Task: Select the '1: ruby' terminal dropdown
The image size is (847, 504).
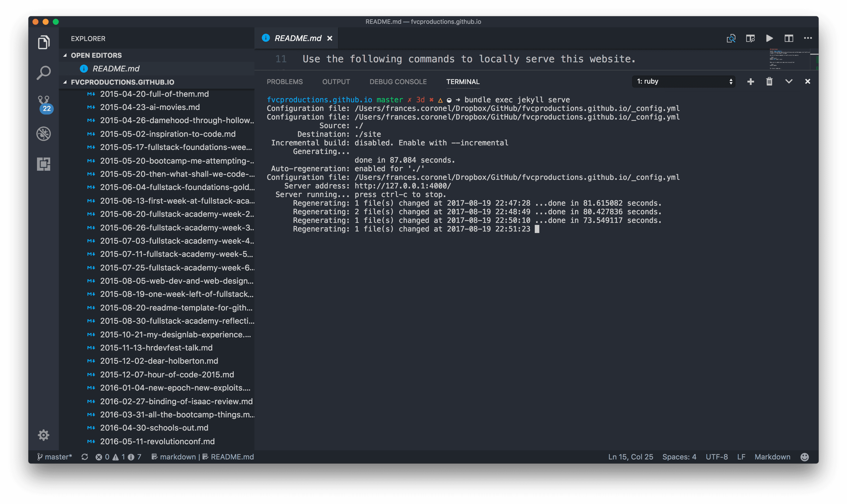Action: pos(683,82)
